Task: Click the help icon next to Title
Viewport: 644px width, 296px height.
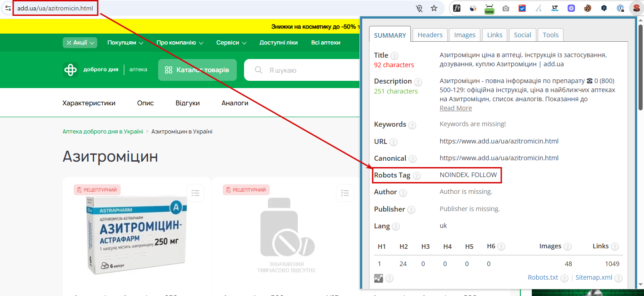Action: click(x=394, y=56)
